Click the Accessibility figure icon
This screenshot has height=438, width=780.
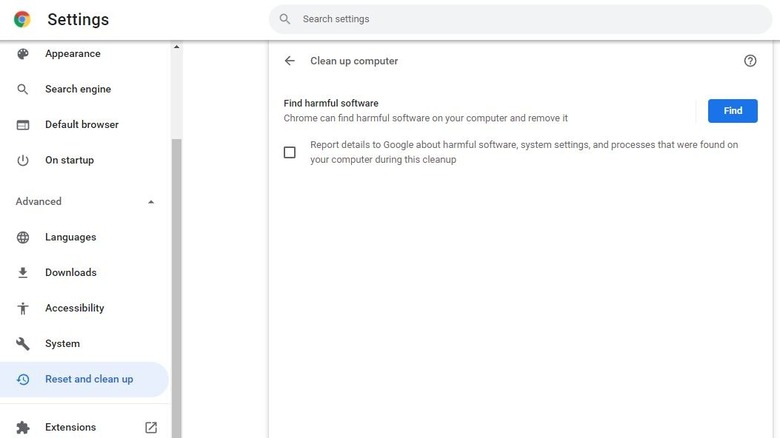click(x=23, y=308)
